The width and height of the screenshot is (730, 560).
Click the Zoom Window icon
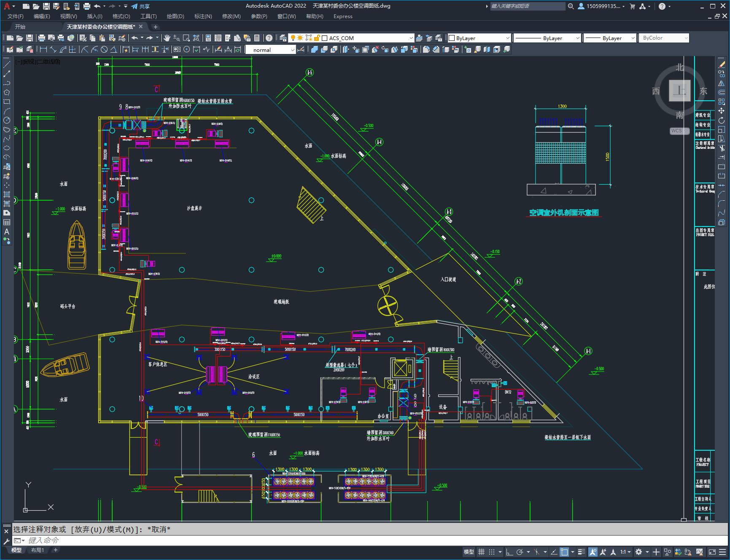click(x=186, y=38)
